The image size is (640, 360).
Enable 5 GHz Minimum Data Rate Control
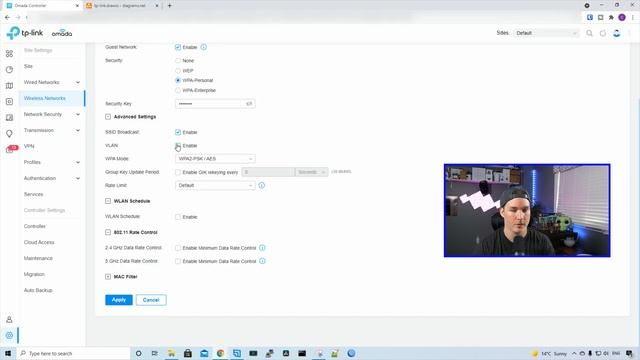click(x=178, y=261)
